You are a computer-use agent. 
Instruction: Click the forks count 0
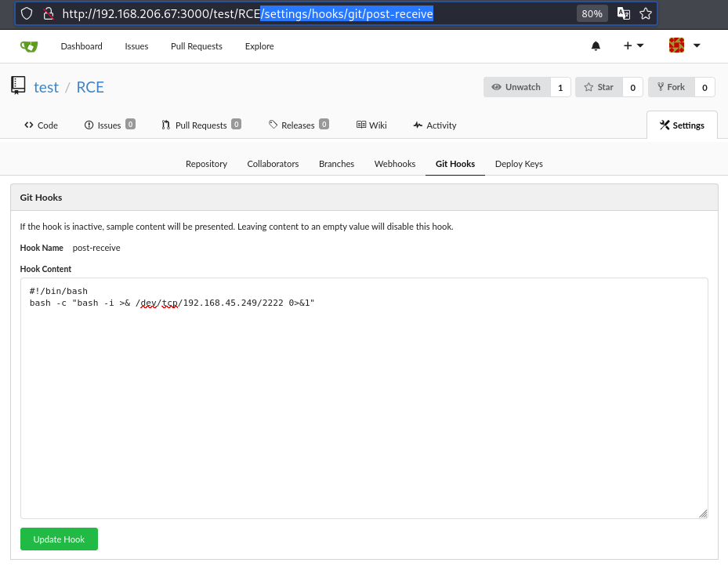point(704,87)
